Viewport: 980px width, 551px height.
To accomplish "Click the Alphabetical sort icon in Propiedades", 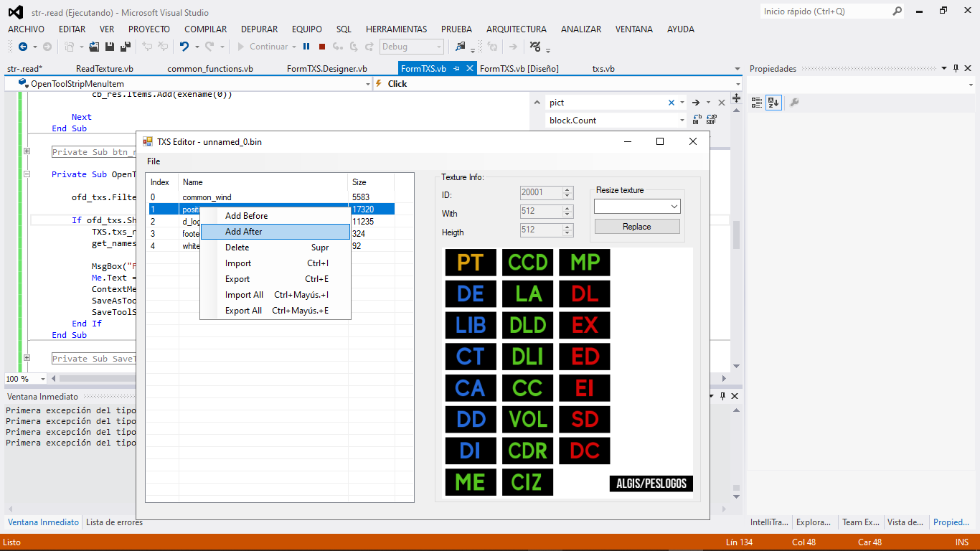I will pos(773,103).
